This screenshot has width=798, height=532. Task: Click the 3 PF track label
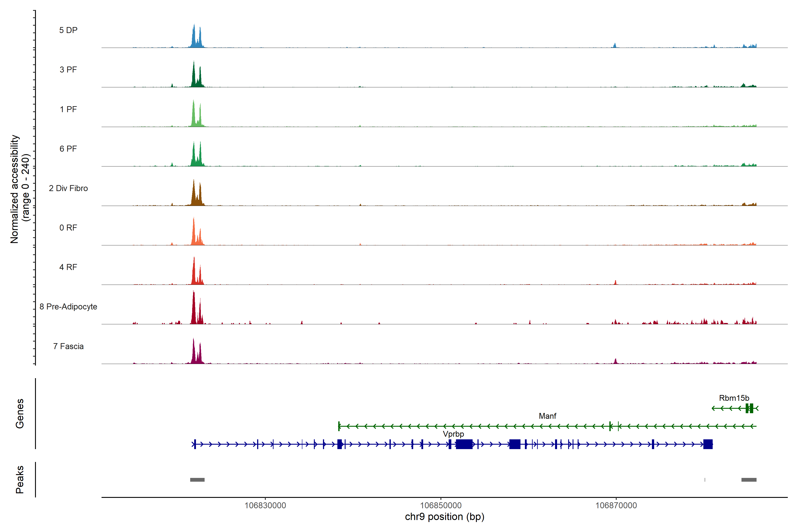click(68, 70)
